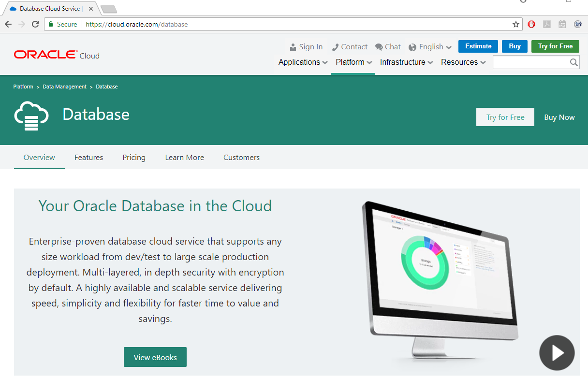Viewport: 588px width, 378px height.
Task: Click the database cloud icon in banner
Action: coord(31,116)
